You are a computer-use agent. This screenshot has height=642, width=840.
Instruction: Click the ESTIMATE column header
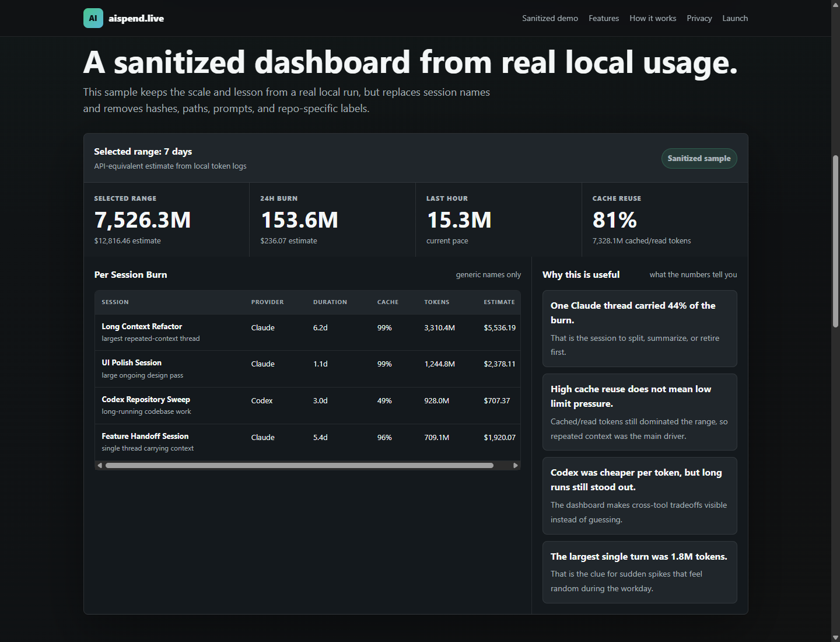coord(499,302)
